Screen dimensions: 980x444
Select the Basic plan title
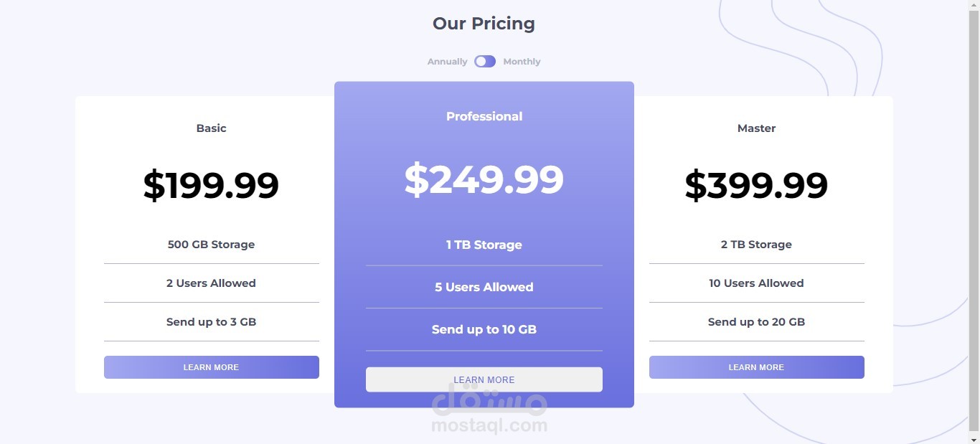[211, 128]
